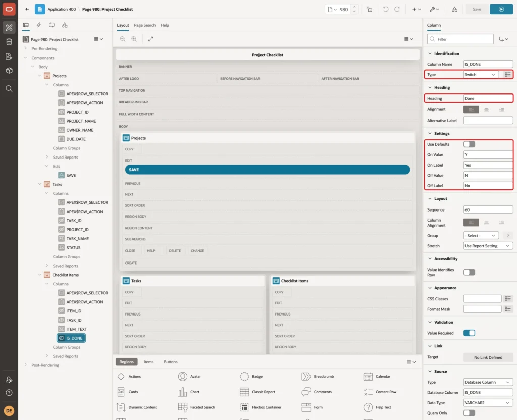Open the Stretch Use Report Setting dropdown

(x=488, y=246)
